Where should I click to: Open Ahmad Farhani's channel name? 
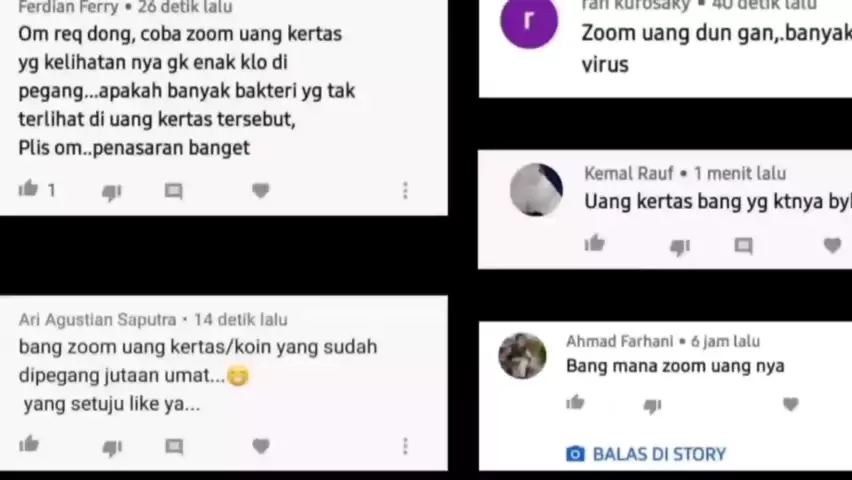point(619,341)
